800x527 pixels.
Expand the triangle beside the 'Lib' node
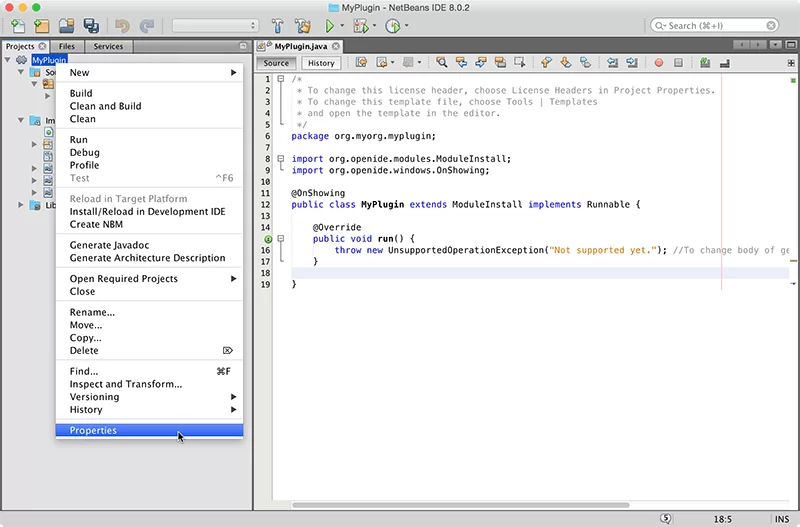tap(21, 205)
